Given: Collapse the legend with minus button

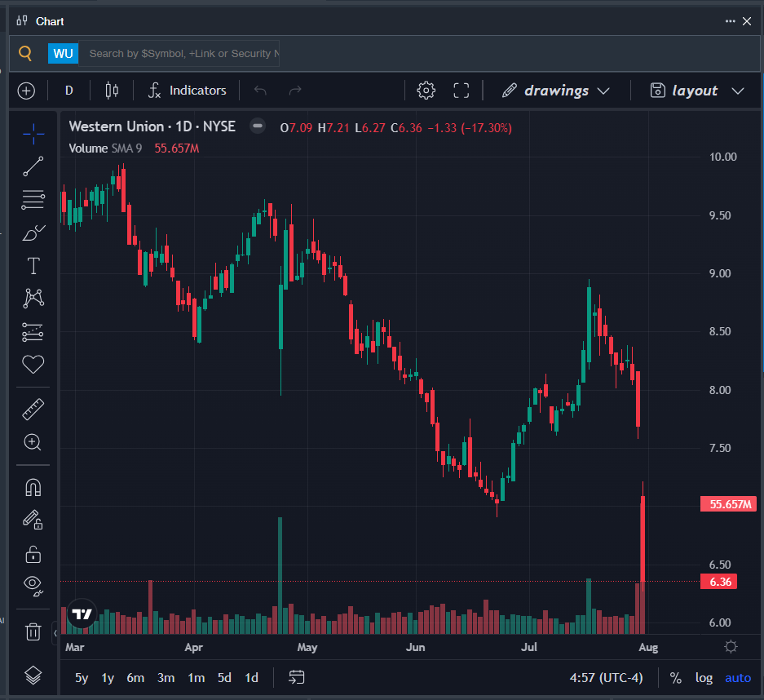Looking at the screenshot, I should (258, 126).
